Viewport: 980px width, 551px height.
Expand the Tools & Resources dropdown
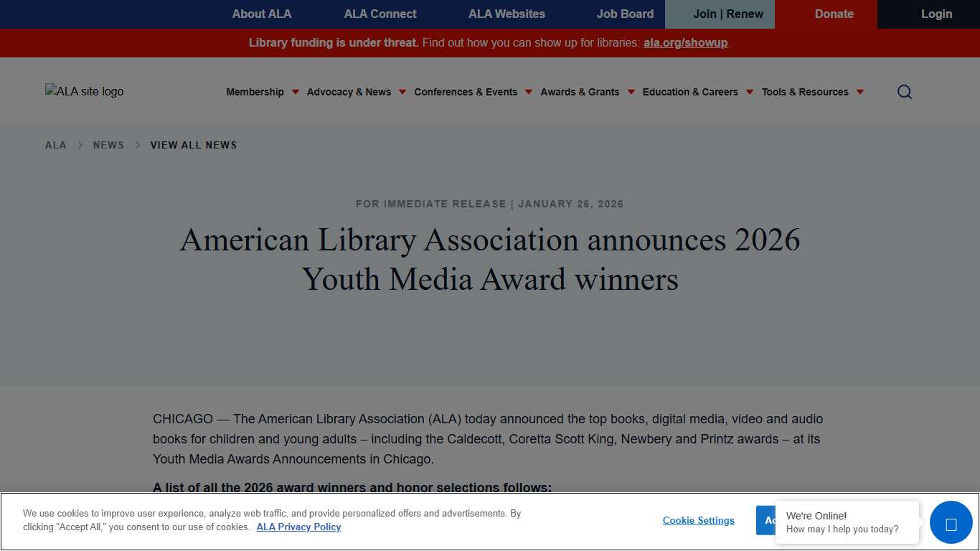[x=805, y=92]
